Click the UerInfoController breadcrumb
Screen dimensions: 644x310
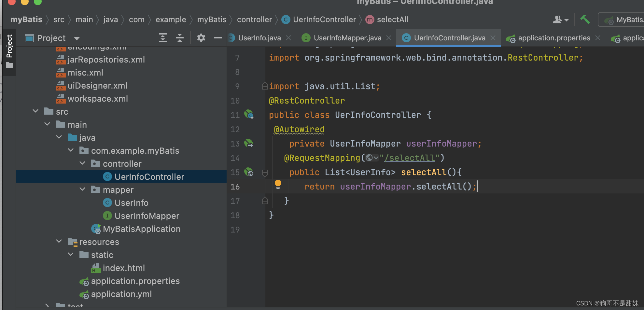pos(319,20)
